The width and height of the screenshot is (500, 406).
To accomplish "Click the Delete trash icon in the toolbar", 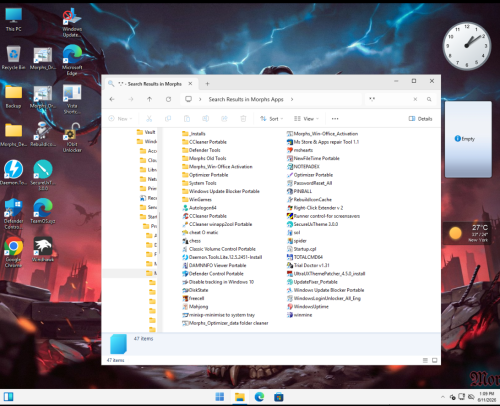I will pos(243,119).
